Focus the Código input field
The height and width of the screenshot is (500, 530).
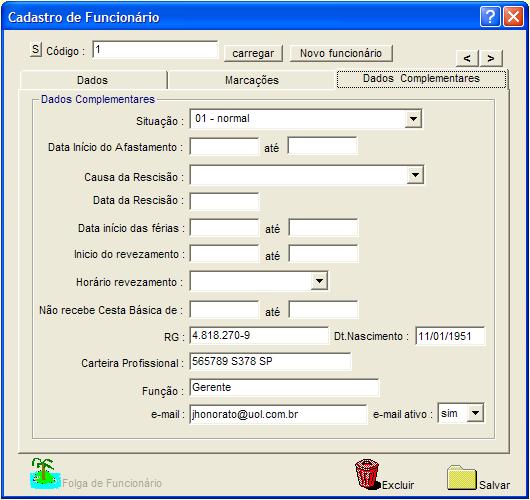(x=155, y=50)
